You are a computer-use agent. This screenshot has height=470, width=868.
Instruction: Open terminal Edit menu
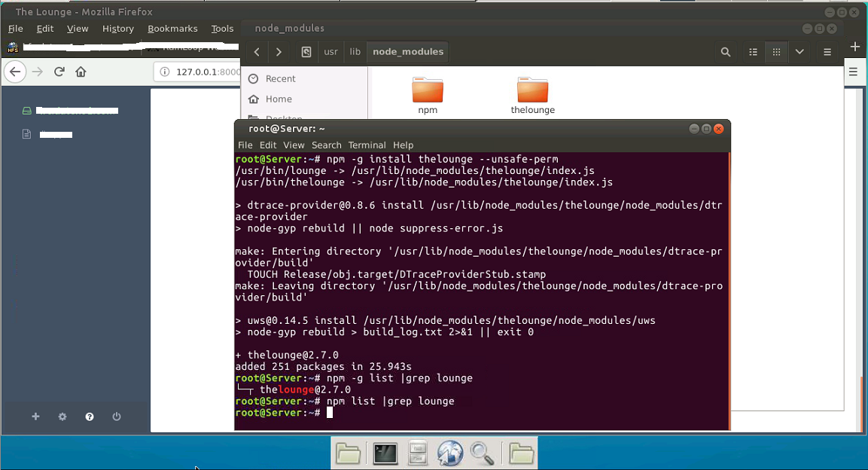(x=268, y=145)
